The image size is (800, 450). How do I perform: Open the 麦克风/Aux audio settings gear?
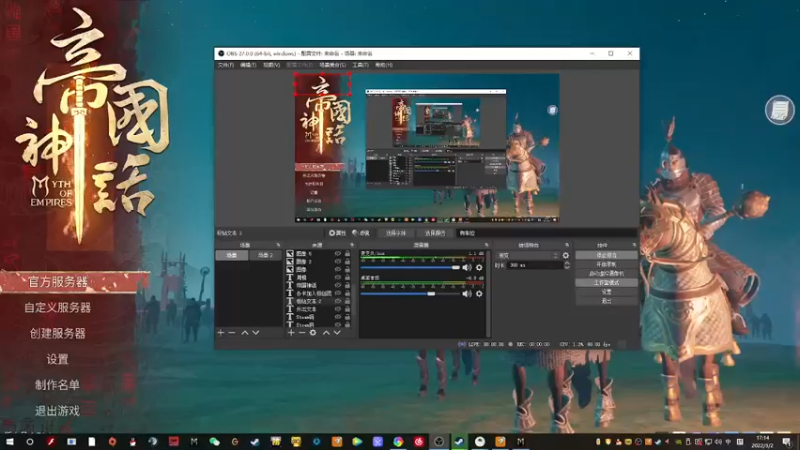pos(479,267)
